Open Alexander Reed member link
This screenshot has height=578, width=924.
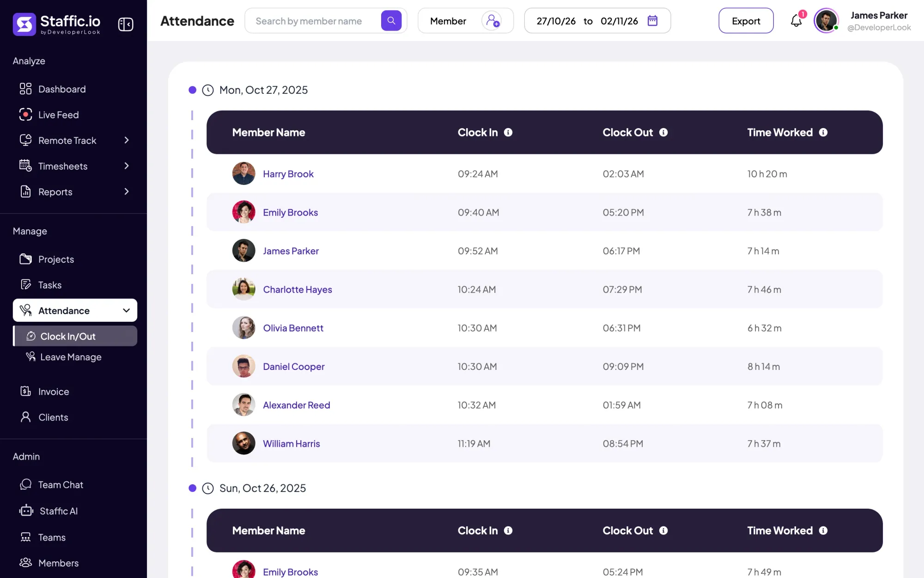tap(297, 405)
